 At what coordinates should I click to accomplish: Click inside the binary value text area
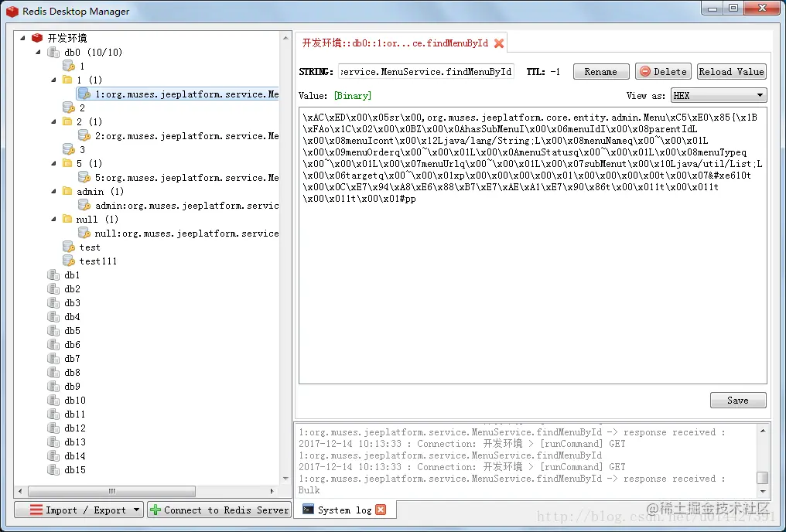(x=533, y=245)
